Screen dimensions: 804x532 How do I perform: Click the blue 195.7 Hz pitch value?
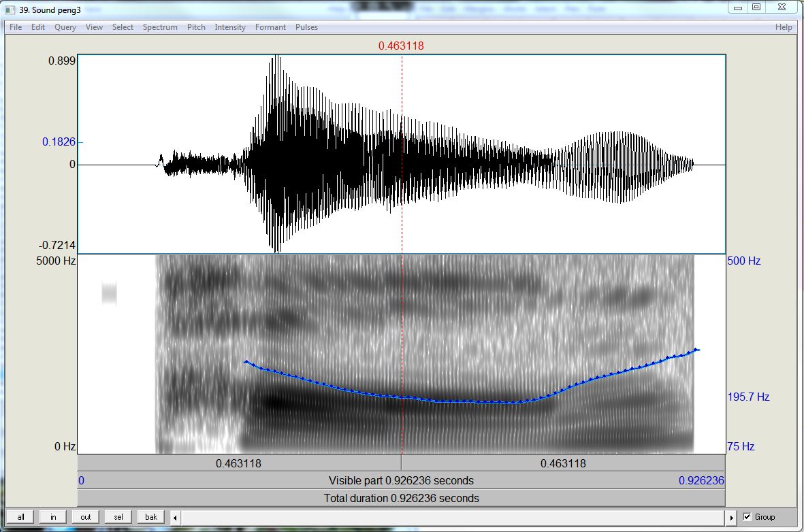(748, 397)
